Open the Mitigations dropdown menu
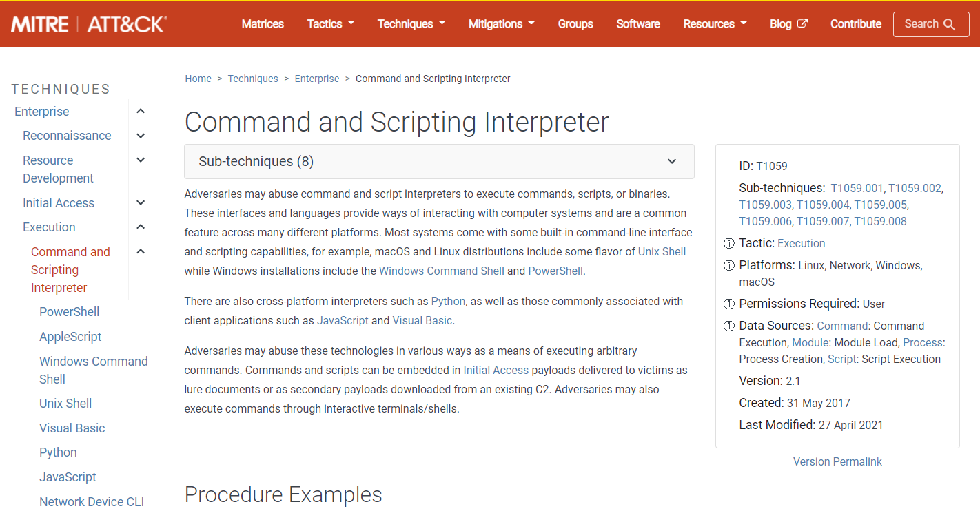The width and height of the screenshot is (980, 511). point(501,24)
